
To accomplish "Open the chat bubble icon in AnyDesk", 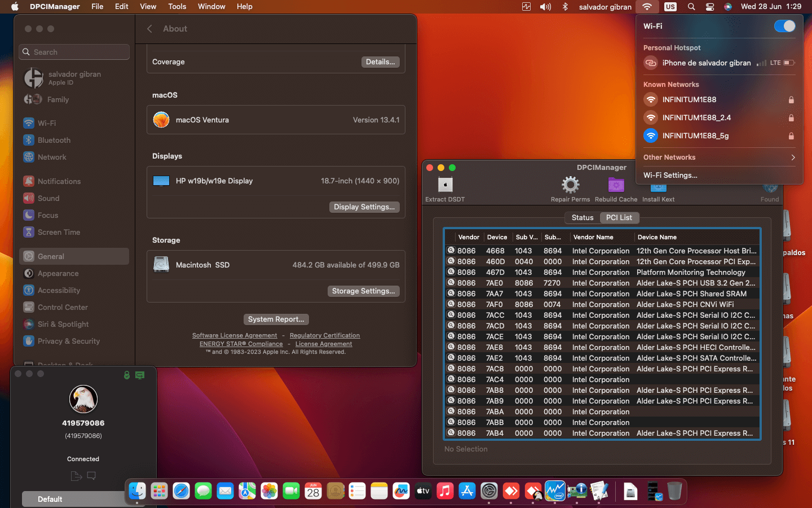I will coord(91,476).
